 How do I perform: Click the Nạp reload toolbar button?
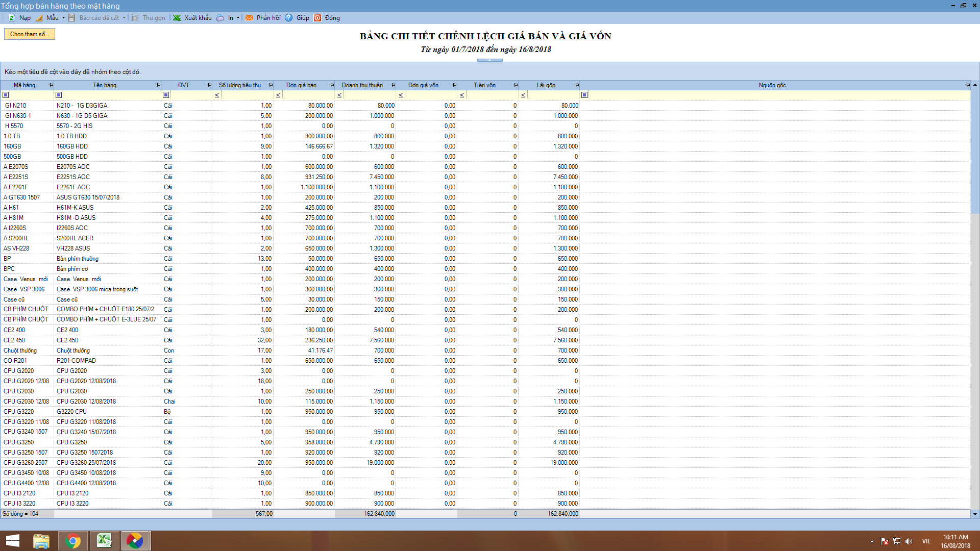19,18
